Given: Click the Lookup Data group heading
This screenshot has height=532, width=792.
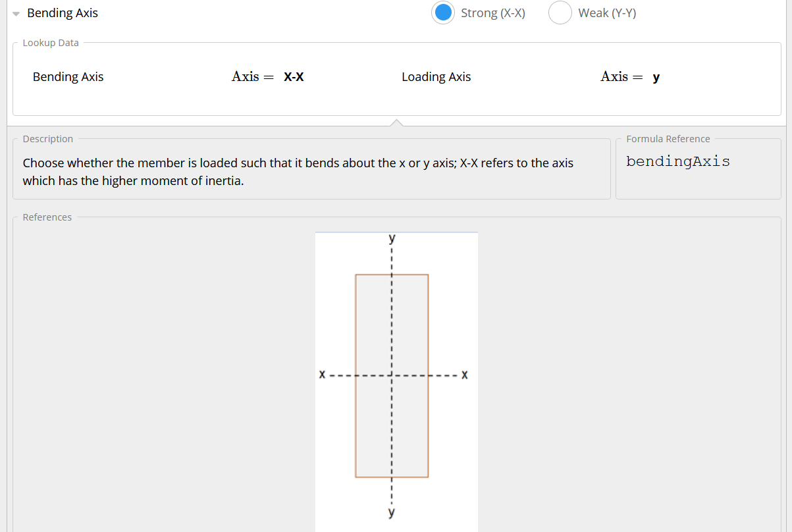Looking at the screenshot, I should [51, 43].
